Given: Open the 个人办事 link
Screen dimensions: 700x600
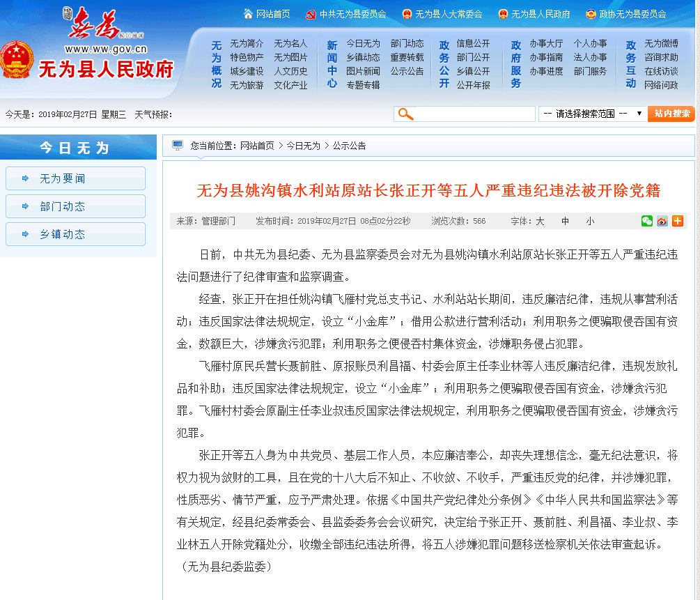Looking at the screenshot, I should click(590, 43).
